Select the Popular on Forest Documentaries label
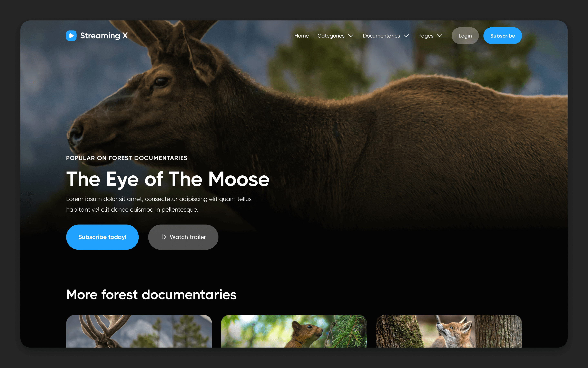Image resolution: width=588 pixels, height=368 pixels. tap(127, 158)
